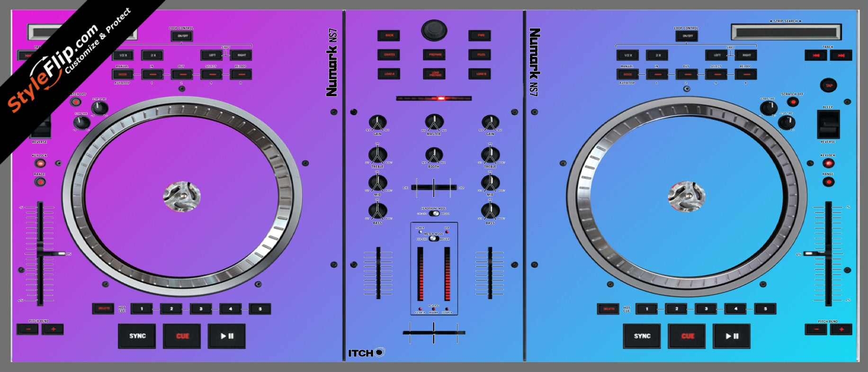This screenshot has width=868, height=372.
Task: Trigger hot cue 5 on the left deck
Action: (260, 309)
